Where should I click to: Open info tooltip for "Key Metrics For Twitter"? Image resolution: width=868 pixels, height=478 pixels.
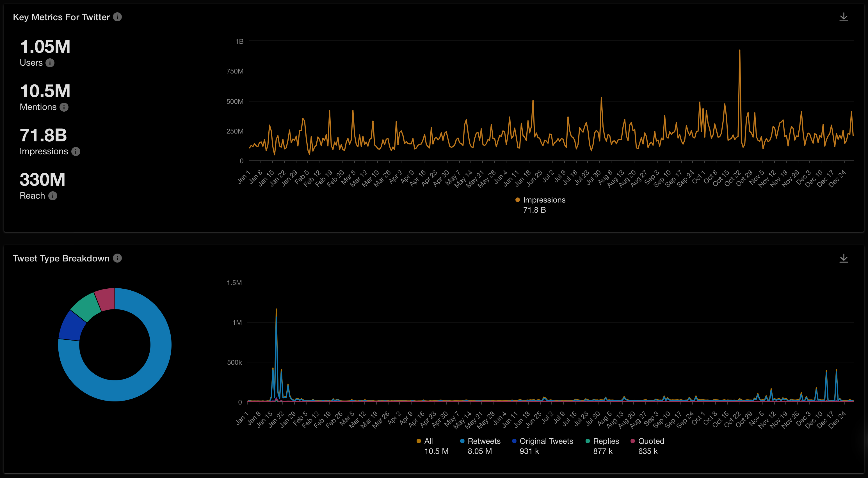tap(117, 17)
